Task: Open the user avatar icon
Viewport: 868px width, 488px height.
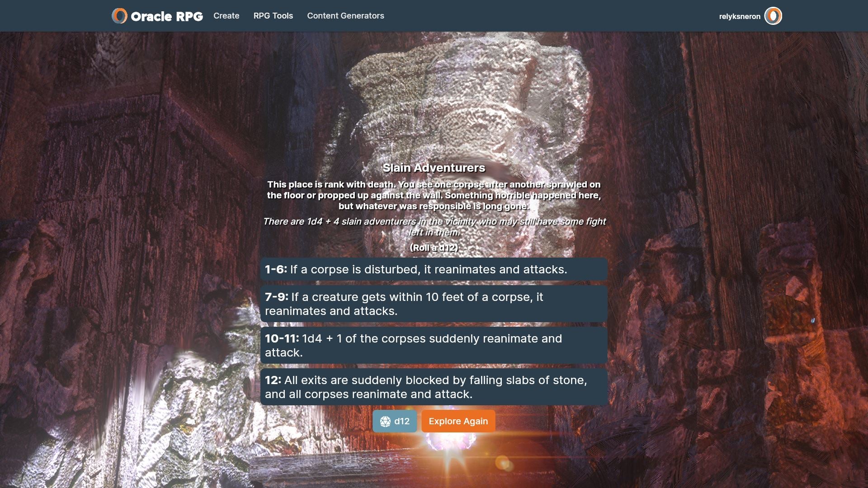Action: [x=773, y=16]
